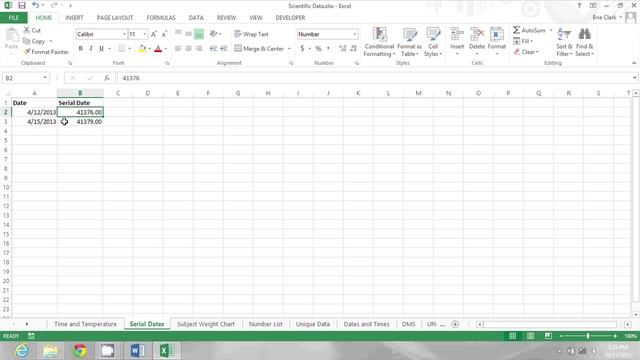Click the Paste clipboard icon
The width and height of the screenshot is (640, 360).
pos(11,36)
